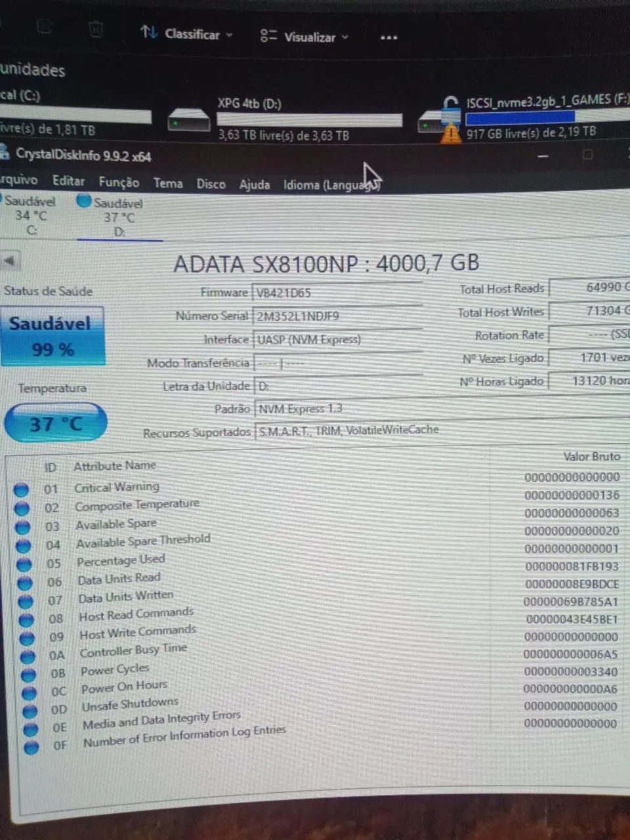Click the 37 °C temperature button

coord(56,423)
